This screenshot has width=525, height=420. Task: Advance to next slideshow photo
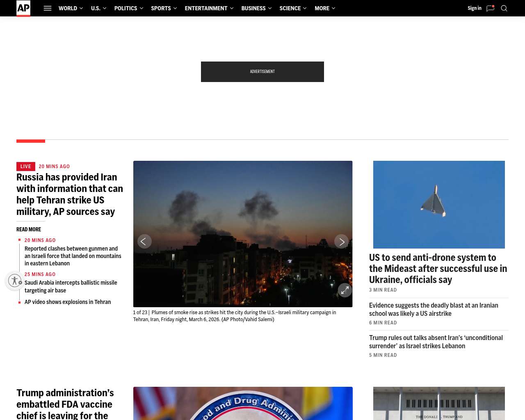pos(341,242)
